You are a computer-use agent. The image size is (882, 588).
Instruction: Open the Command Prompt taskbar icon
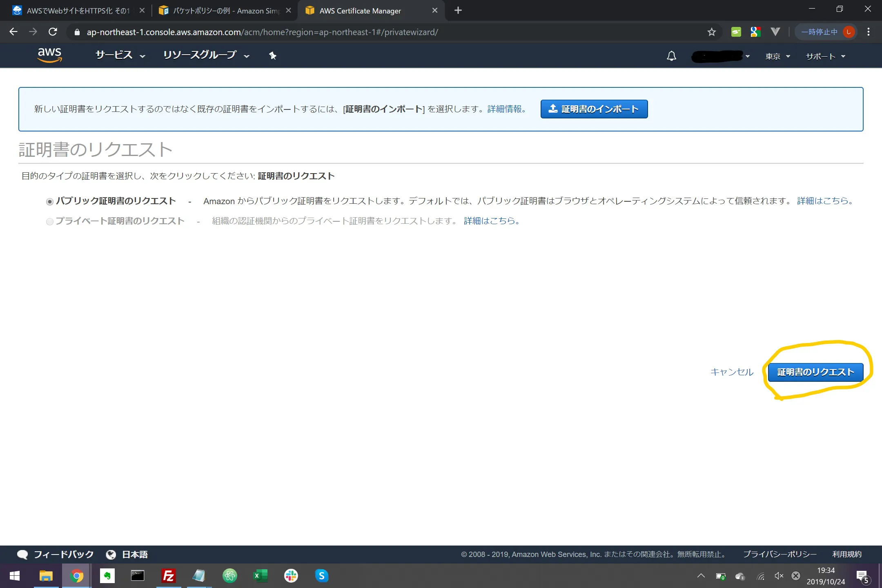click(138, 576)
